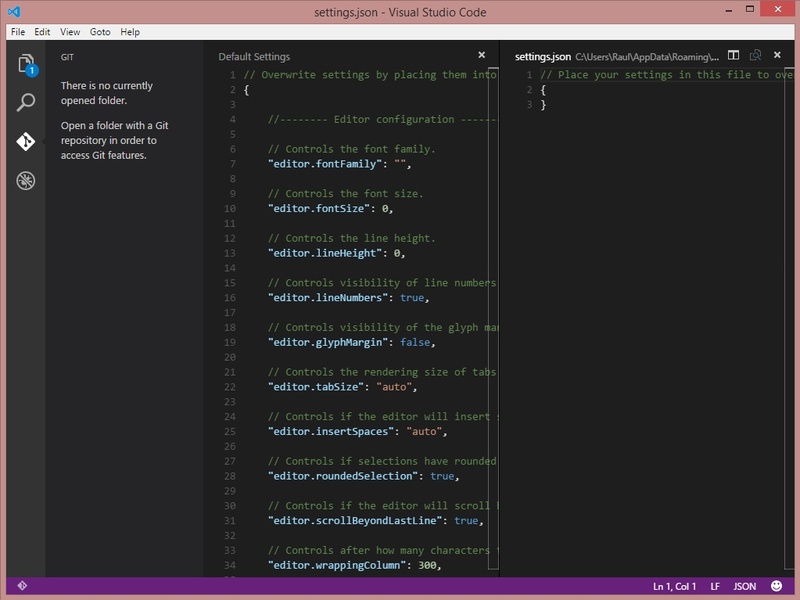The width and height of the screenshot is (800, 600).
Task: Click the VS Code logo in title bar
Action: (x=13, y=10)
